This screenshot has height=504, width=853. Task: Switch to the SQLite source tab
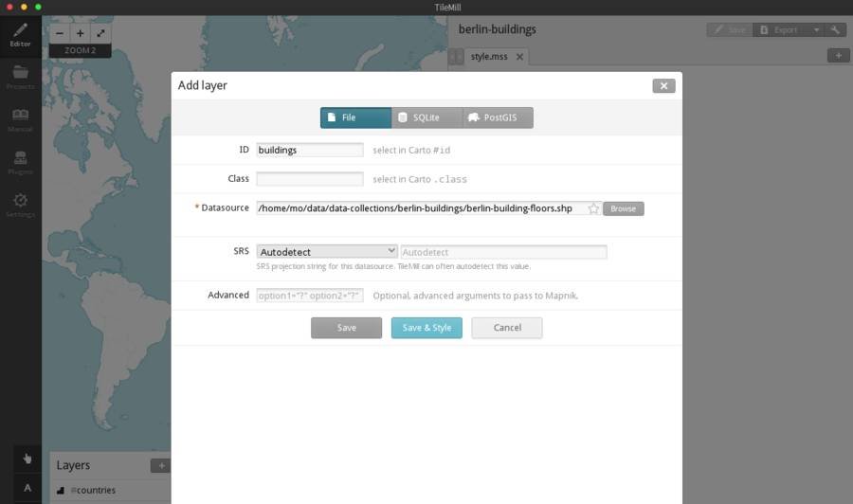tap(426, 117)
